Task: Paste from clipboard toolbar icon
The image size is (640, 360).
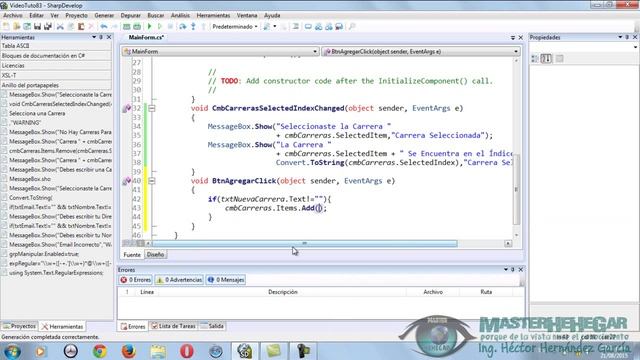Action: click(81, 27)
